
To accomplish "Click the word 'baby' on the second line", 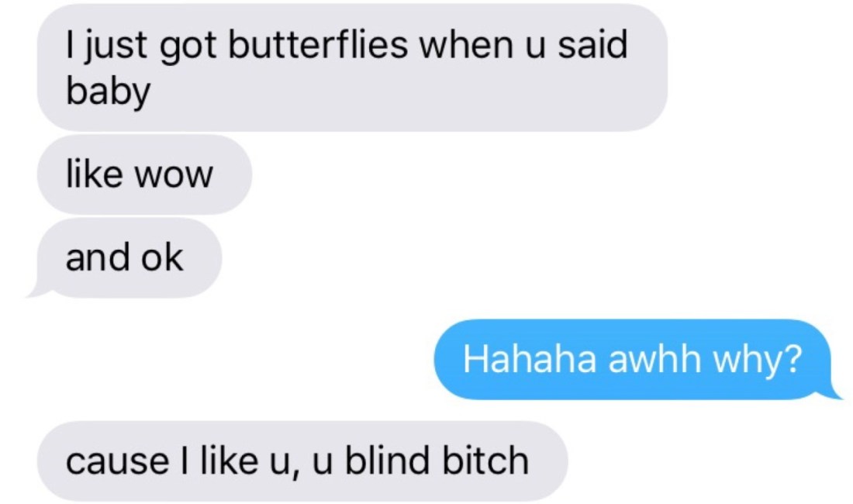I will [x=108, y=91].
